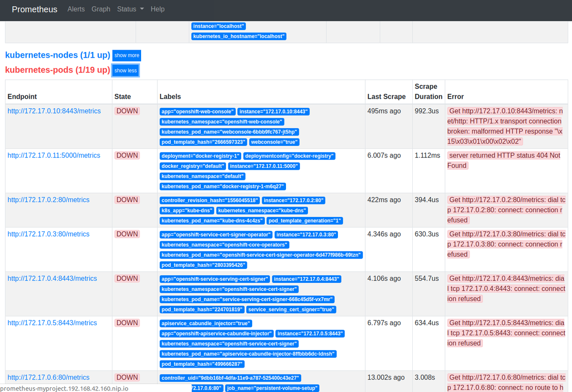Open endpoint http://172.17.0.4:8443/metrics
Image resolution: width=572 pixels, height=392 pixels.
(x=52, y=279)
